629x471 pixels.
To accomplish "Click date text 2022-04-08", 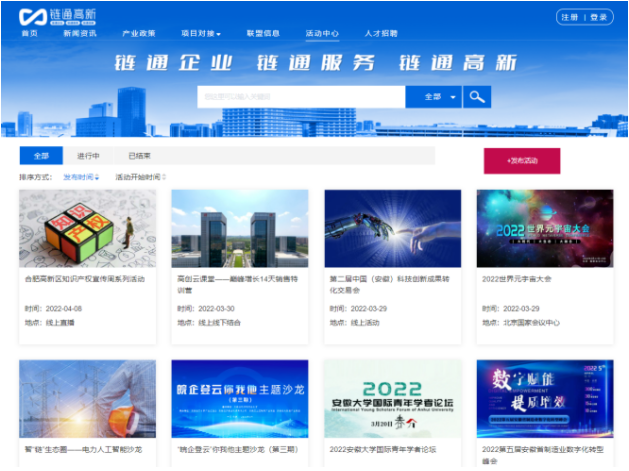I will pos(64,309).
